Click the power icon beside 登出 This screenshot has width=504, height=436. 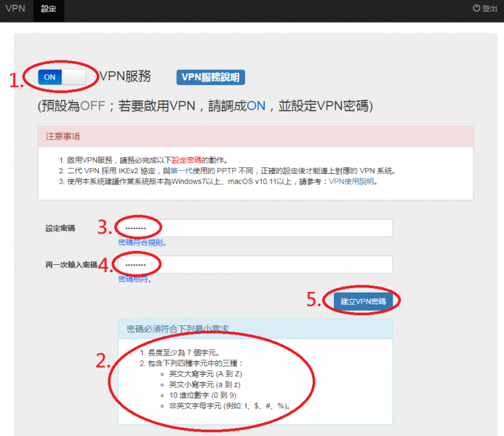[x=476, y=9]
